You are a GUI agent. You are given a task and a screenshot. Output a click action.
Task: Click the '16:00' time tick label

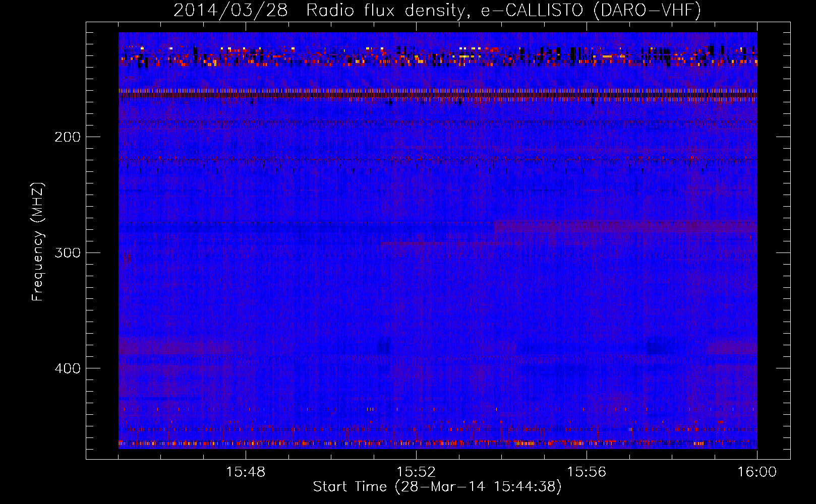tap(757, 472)
